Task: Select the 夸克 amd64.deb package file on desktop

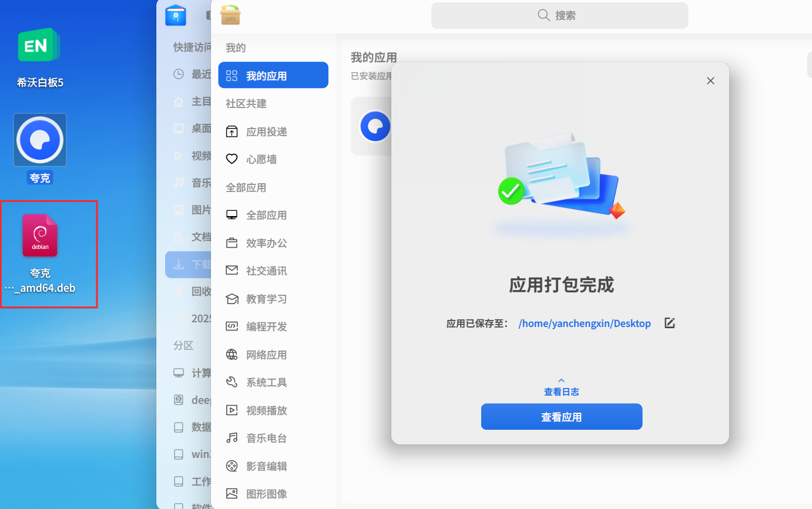Action: pyautogui.click(x=40, y=253)
